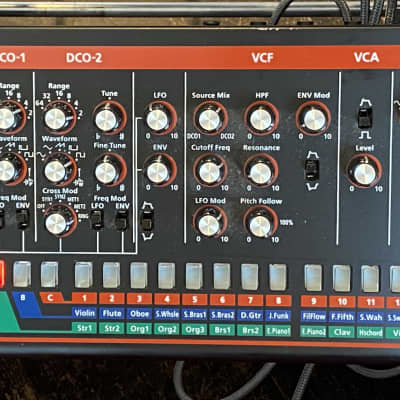The image size is (400, 400).
Task: Select inverted envelope shape below DCO polarity switch
Action: [147, 236]
